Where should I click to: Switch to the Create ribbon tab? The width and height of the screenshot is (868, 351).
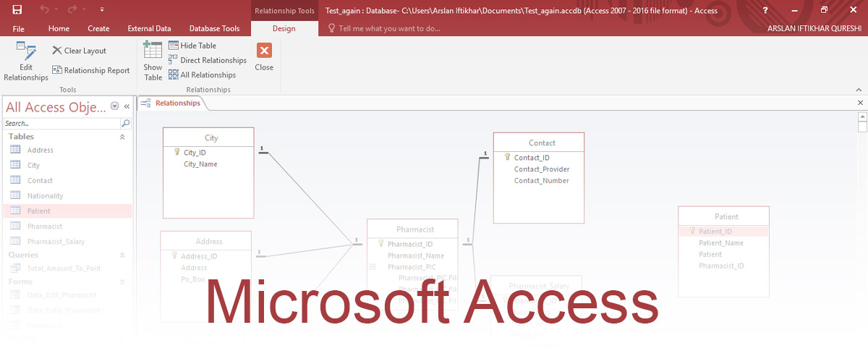(98, 29)
